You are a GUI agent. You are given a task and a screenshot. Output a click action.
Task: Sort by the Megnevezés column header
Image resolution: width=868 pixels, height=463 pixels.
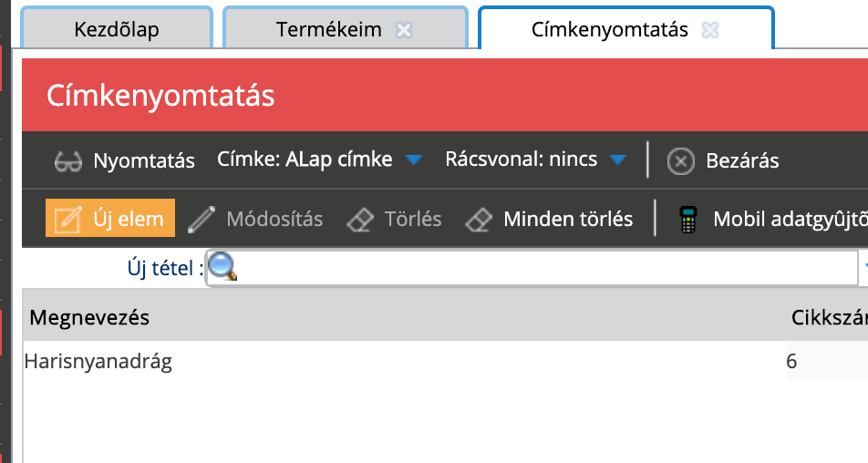click(89, 317)
